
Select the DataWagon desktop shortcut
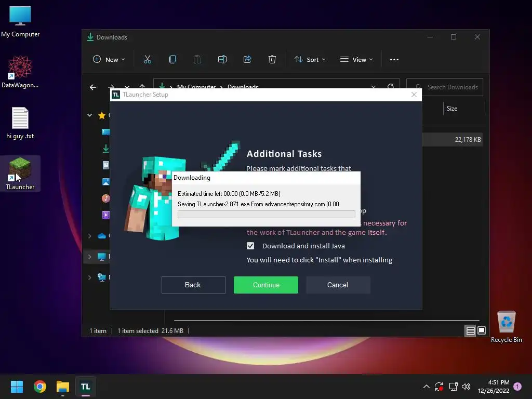[x=20, y=72]
